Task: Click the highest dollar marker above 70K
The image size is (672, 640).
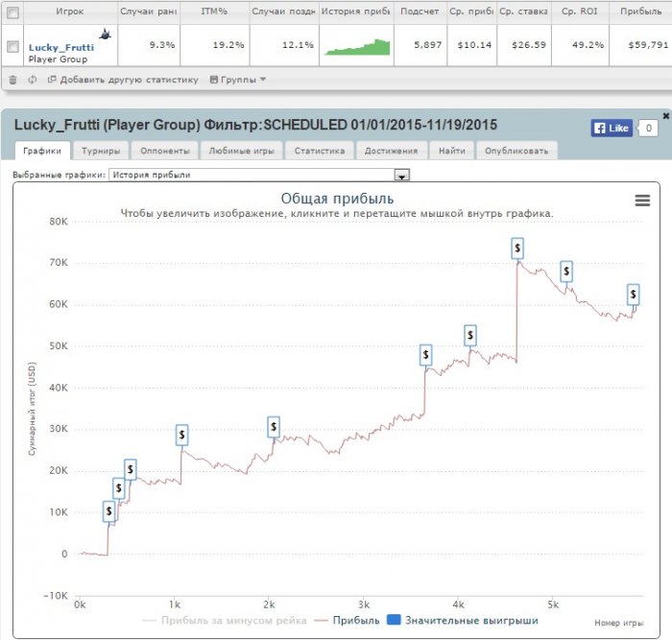Action: pyautogui.click(x=517, y=248)
